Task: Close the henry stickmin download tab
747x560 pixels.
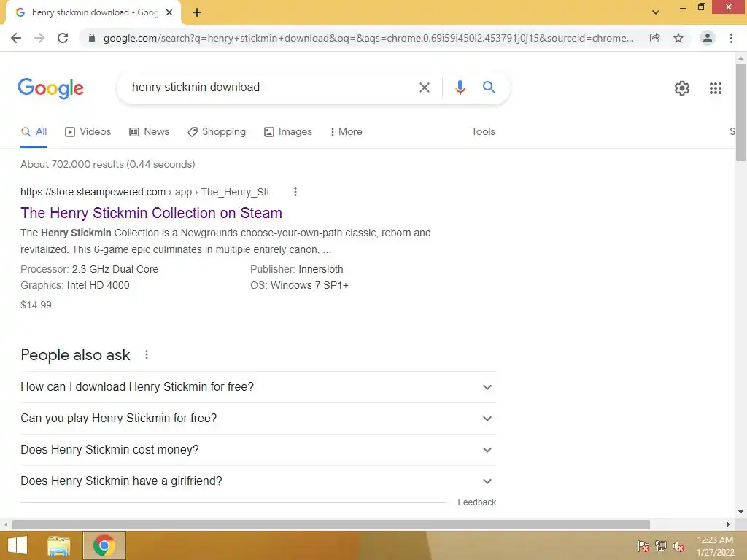Action: tap(169, 12)
